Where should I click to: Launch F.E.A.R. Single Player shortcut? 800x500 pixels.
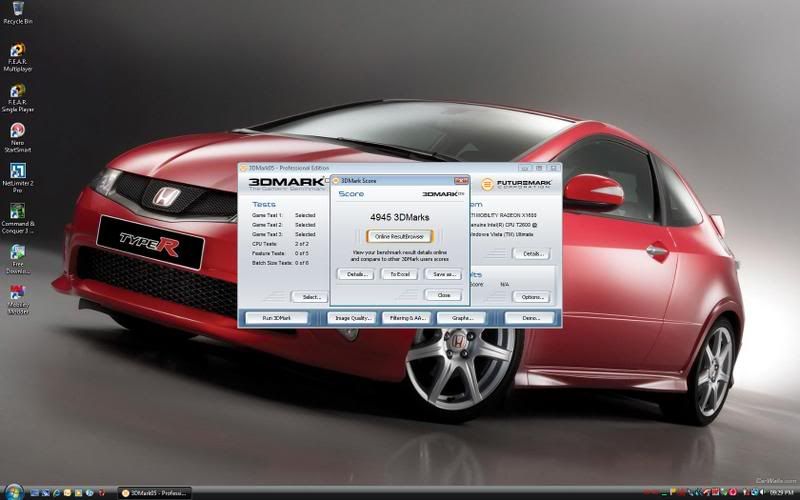click(17, 98)
